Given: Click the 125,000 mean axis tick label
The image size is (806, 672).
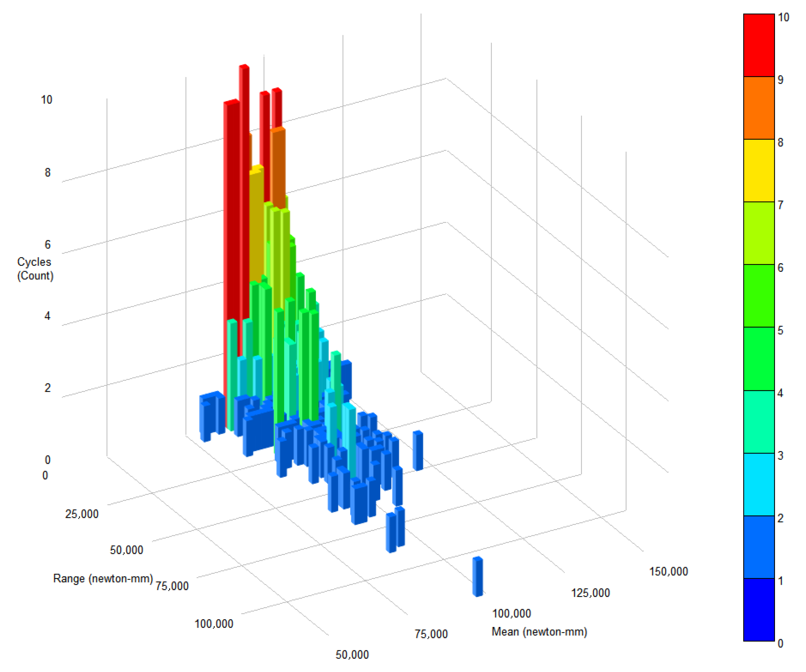Looking at the screenshot, I should pyautogui.click(x=590, y=593).
